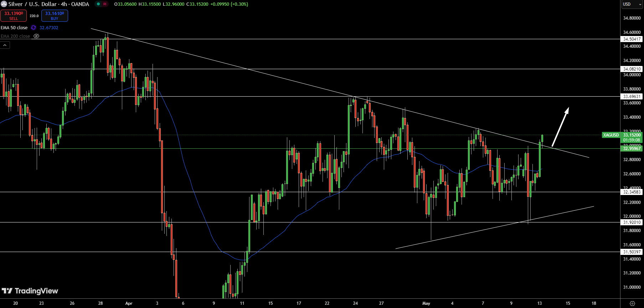Select the horizontal line label 31.50397

[x=632, y=252]
